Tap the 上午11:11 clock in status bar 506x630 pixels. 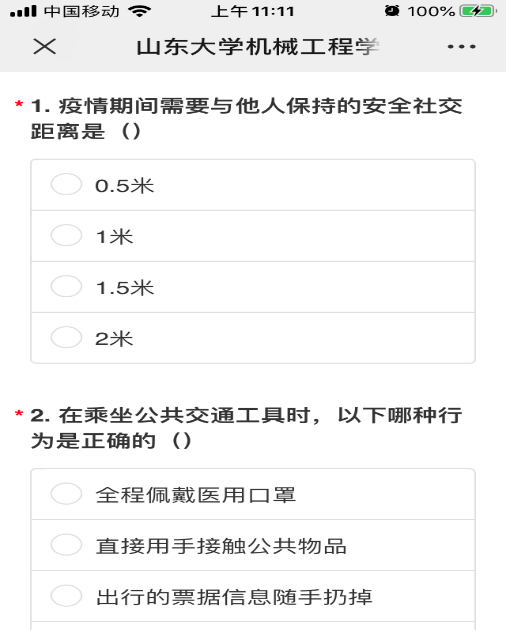pyautogui.click(x=253, y=11)
